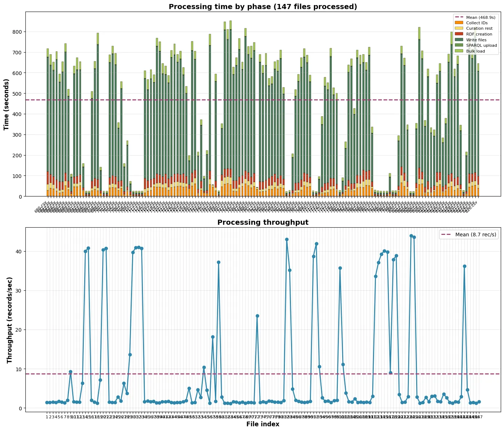Click the isolated throughput peak near 23.5
Image resolution: width=504 pixels, height=431 pixels.
pyautogui.click(x=257, y=316)
